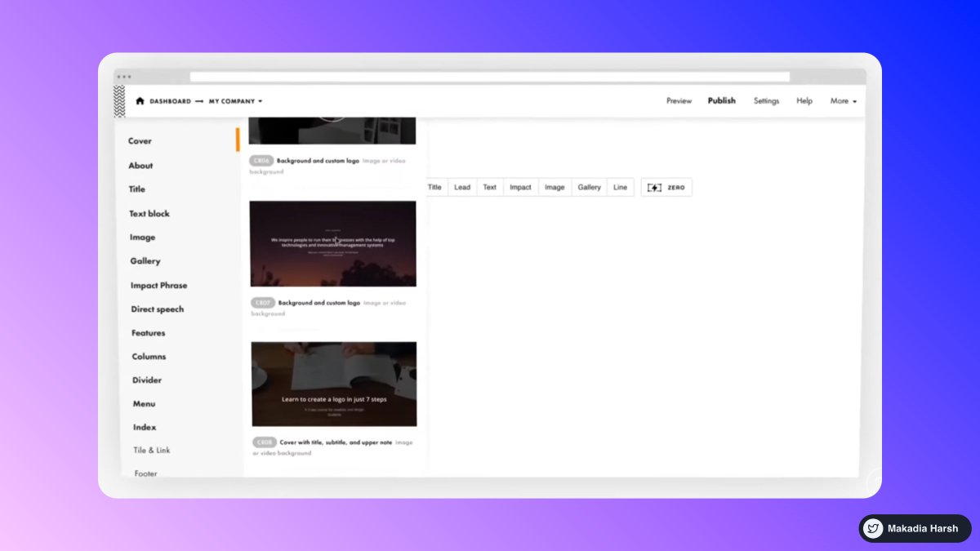Choose Direct speech from the sidebar list

click(x=158, y=309)
